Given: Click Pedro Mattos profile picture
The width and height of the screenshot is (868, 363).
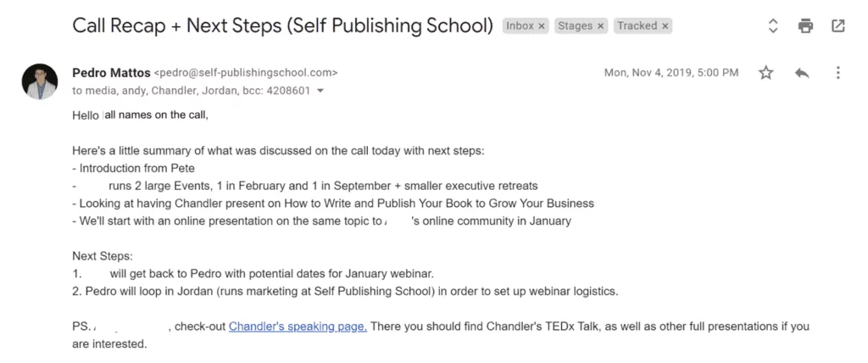Looking at the screenshot, I should tap(40, 81).
